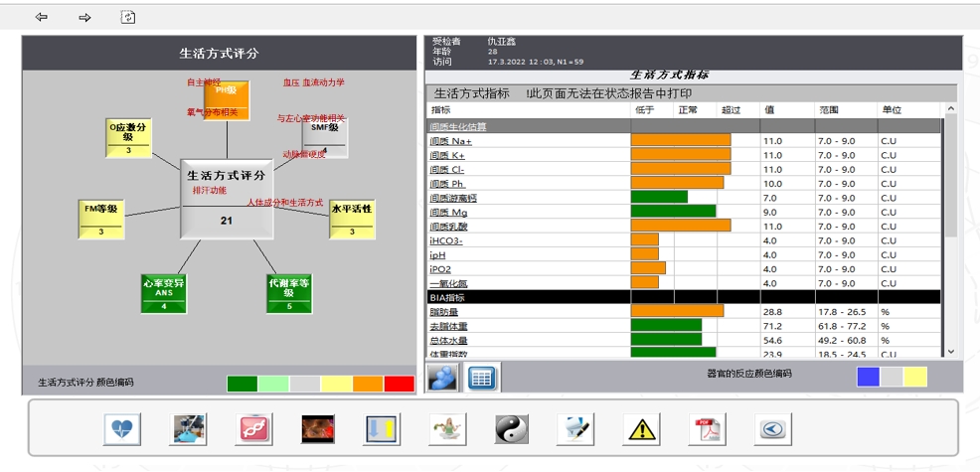Open the ipH indicator link
Image resolution: width=980 pixels, height=472 pixels.
437,255
